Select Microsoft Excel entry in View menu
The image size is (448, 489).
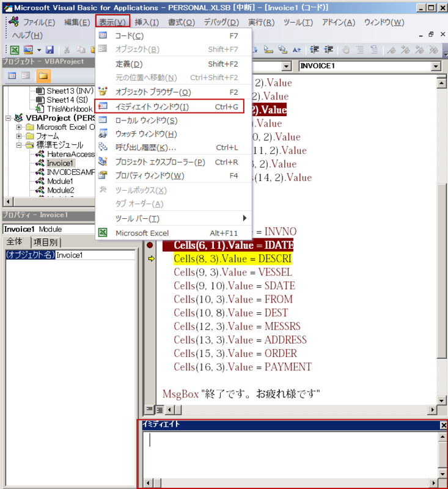174,233
